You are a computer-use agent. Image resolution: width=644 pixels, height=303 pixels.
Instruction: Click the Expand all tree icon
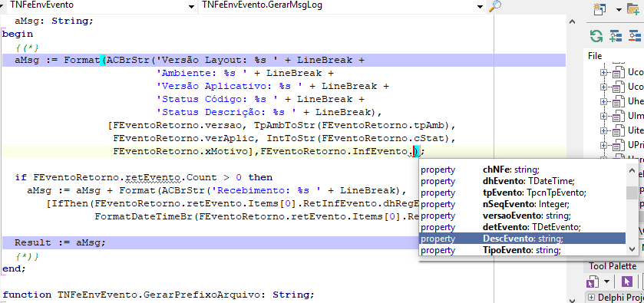click(616, 36)
